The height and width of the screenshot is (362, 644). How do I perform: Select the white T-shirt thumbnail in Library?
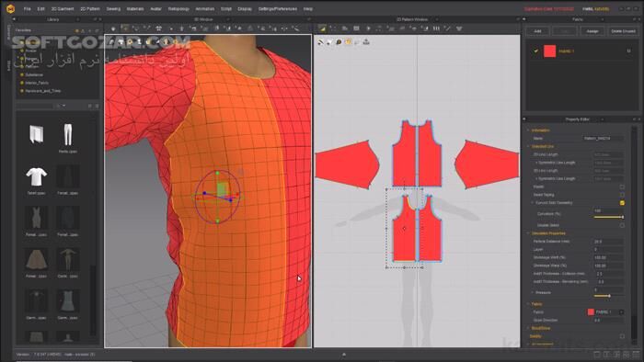tap(36, 176)
